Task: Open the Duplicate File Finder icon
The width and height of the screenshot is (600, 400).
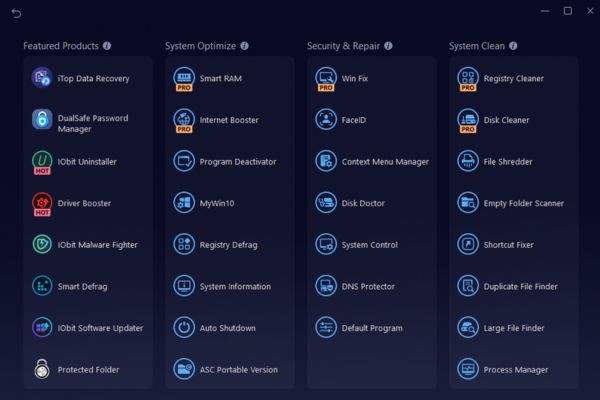Action: pyautogui.click(x=468, y=286)
